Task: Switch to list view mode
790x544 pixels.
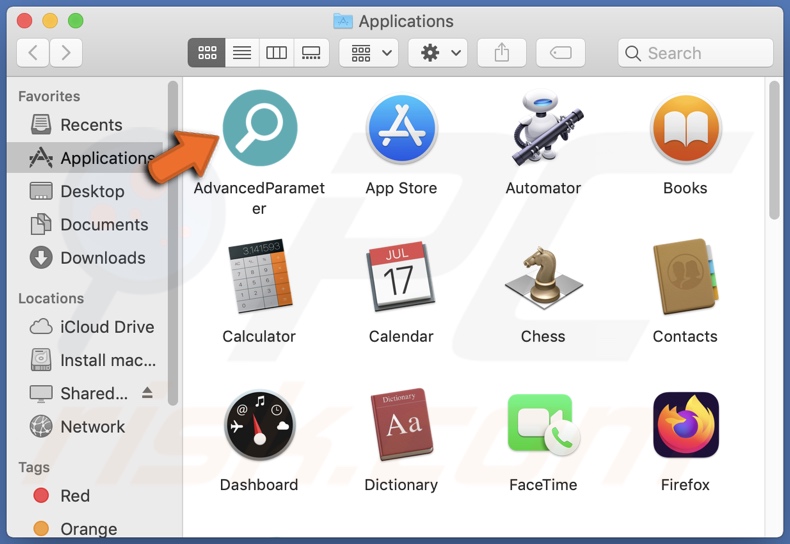Action: coord(242,53)
